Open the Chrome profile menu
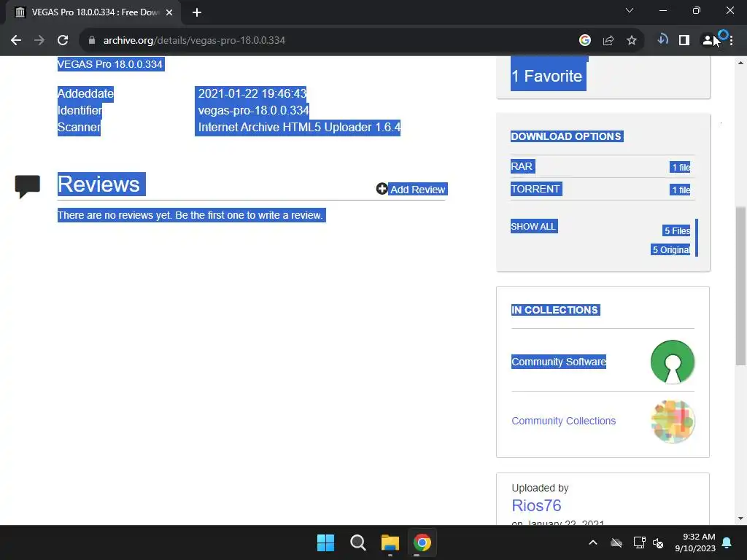Image resolution: width=747 pixels, height=560 pixels. pyautogui.click(x=708, y=41)
